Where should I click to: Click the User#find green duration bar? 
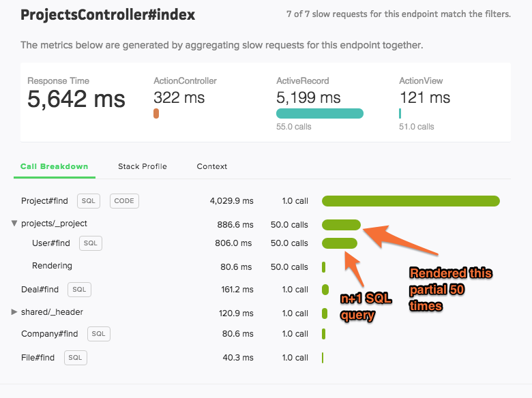click(339, 243)
